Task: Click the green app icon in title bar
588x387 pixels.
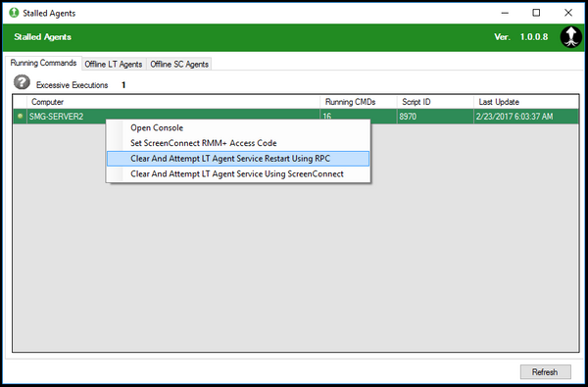Action: click(x=14, y=13)
